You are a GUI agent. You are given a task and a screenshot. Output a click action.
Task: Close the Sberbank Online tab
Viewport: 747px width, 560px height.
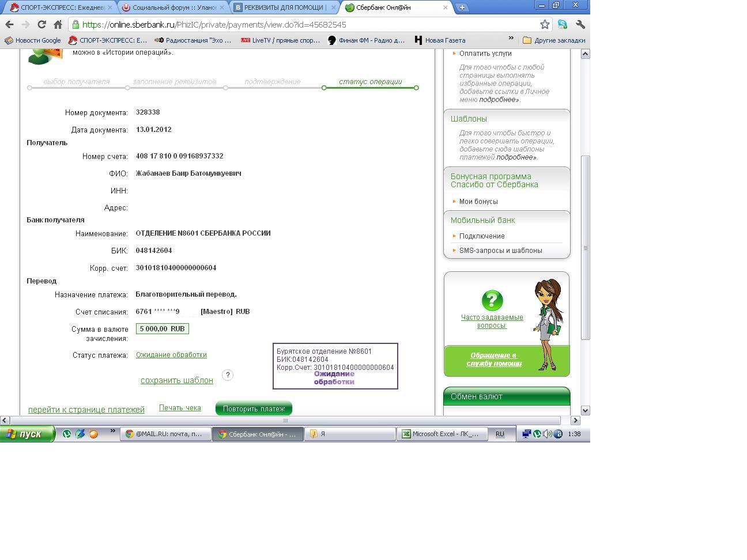pyautogui.click(x=445, y=7)
